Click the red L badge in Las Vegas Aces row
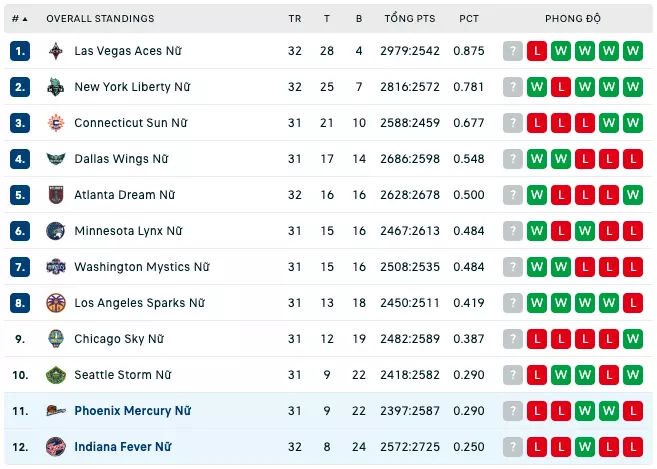 [537, 51]
